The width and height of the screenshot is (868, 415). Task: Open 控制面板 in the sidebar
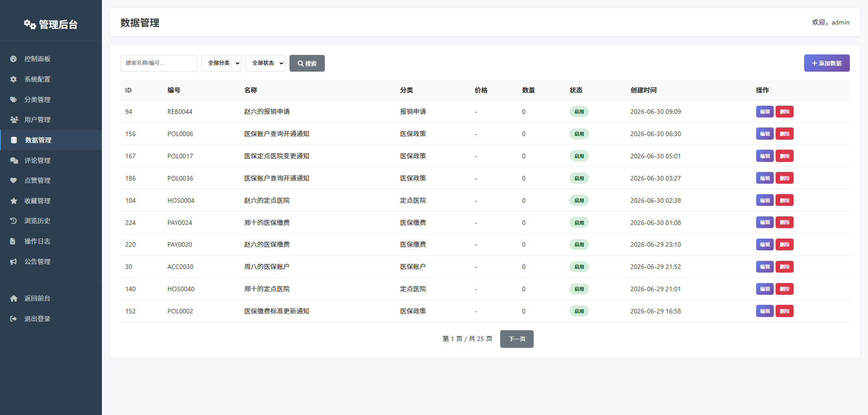pos(51,59)
